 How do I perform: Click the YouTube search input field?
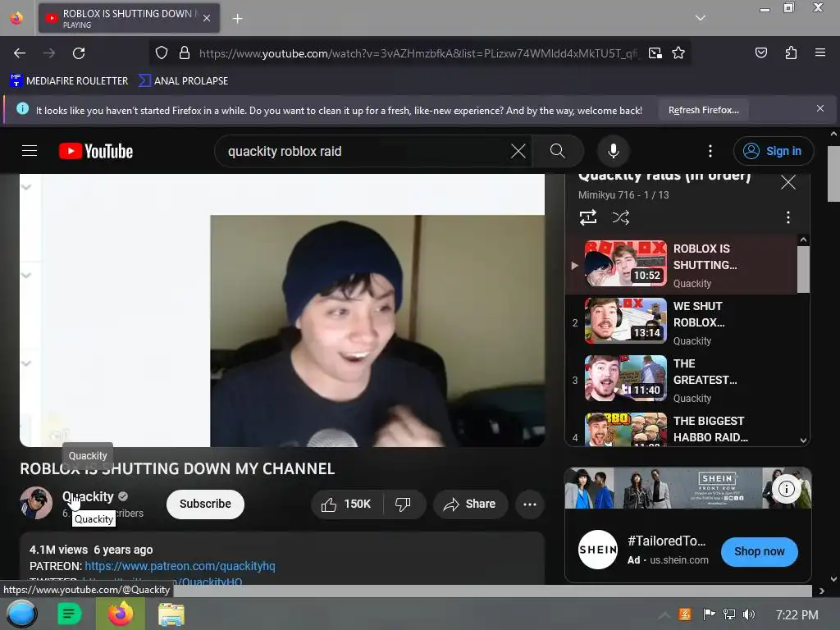tap(364, 151)
